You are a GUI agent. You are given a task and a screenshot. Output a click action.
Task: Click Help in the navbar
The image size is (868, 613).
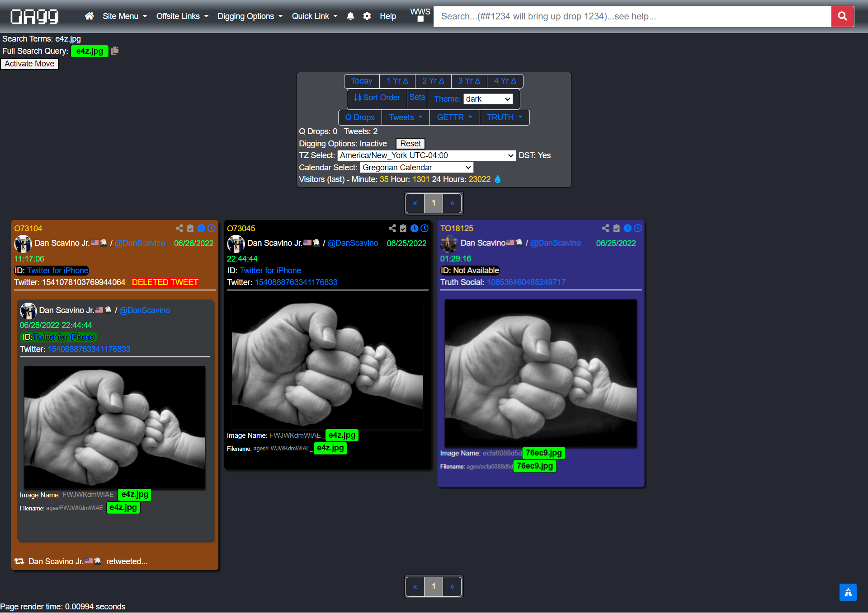(x=388, y=16)
